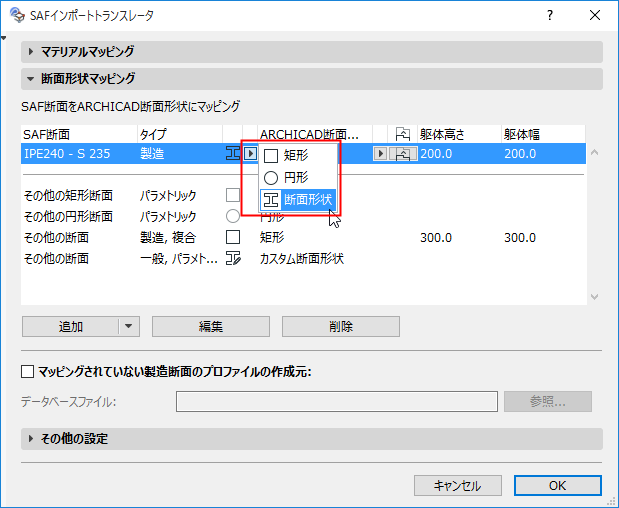Viewport: 619px width, 508px height.
Task: Click the anchor column header icon
Action: 403,135
